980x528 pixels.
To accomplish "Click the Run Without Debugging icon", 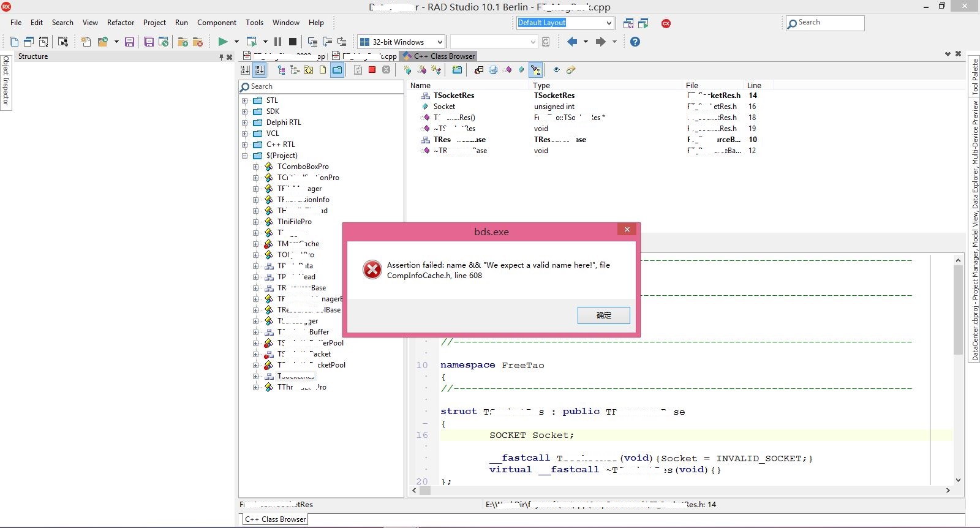I will click(x=251, y=42).
